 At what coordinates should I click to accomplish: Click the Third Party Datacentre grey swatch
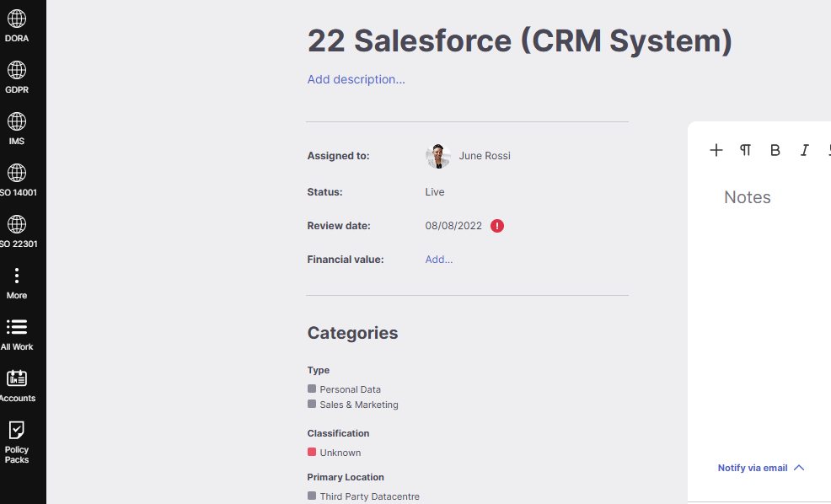click(x=312, y=496)
